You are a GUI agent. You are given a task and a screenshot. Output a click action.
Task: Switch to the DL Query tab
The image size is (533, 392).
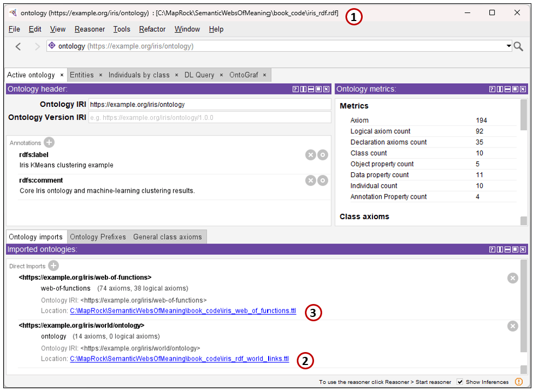point(199,75)
